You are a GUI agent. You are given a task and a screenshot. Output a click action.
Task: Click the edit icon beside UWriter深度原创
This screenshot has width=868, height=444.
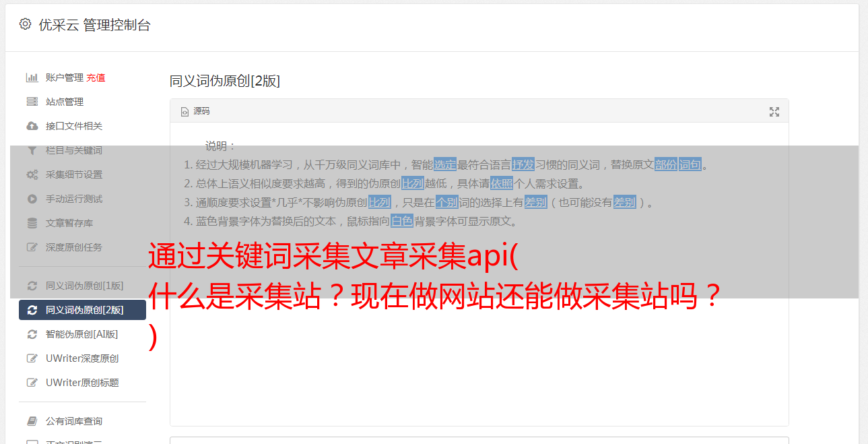[32, 358]
